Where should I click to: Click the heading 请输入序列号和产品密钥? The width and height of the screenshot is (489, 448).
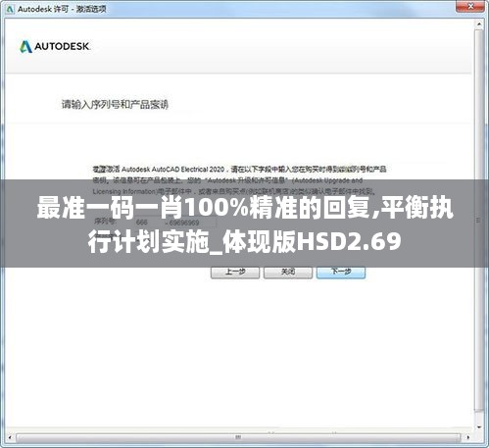115,105
